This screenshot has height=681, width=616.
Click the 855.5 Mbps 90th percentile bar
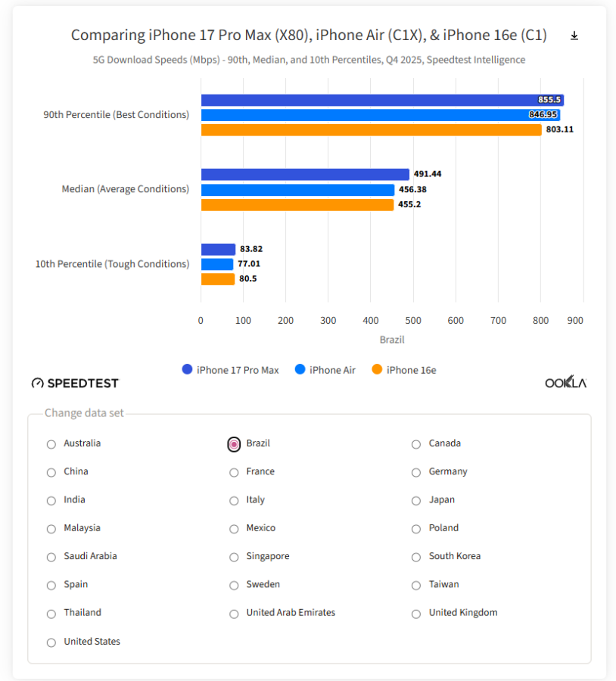(x=381, y=100)
